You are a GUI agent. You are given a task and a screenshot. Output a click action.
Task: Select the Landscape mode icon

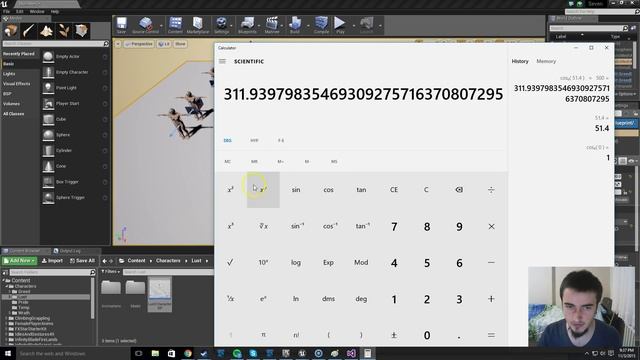[x=46, y=31]
